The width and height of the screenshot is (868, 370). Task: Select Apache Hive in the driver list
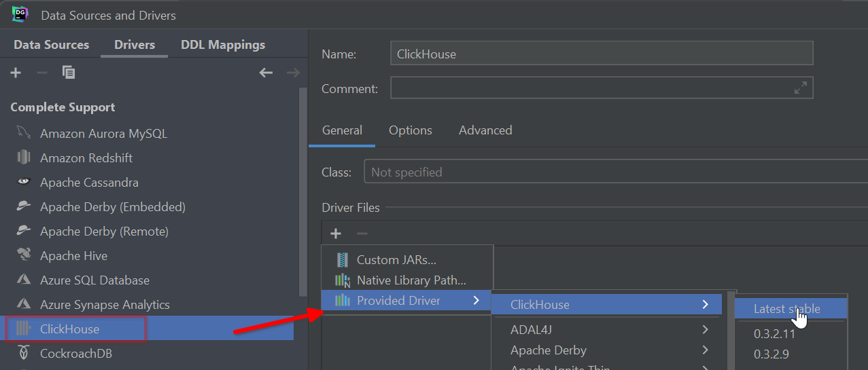pyautogui.click(x=73, y=256)
